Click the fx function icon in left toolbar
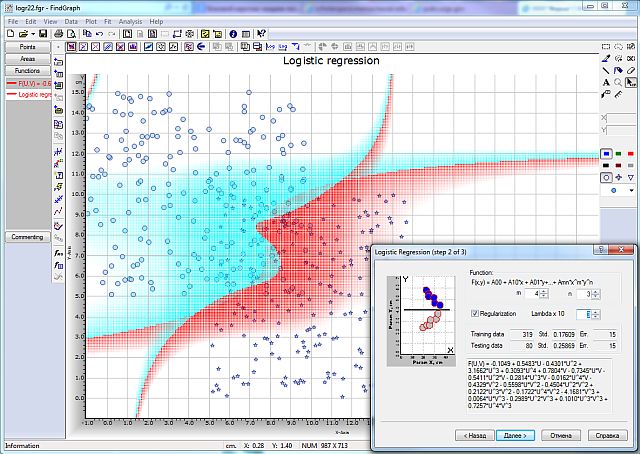The width and height of the screenshot is (640, 454). 58,253
